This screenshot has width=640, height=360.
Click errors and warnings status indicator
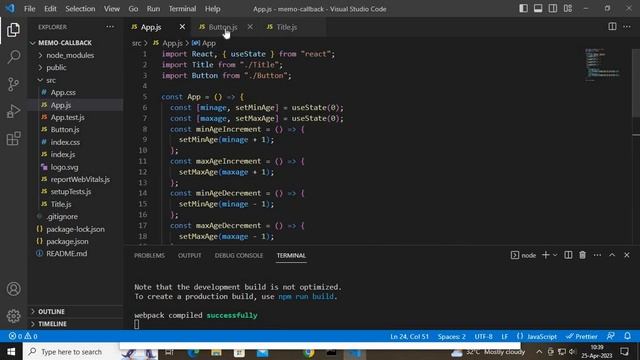23,336
